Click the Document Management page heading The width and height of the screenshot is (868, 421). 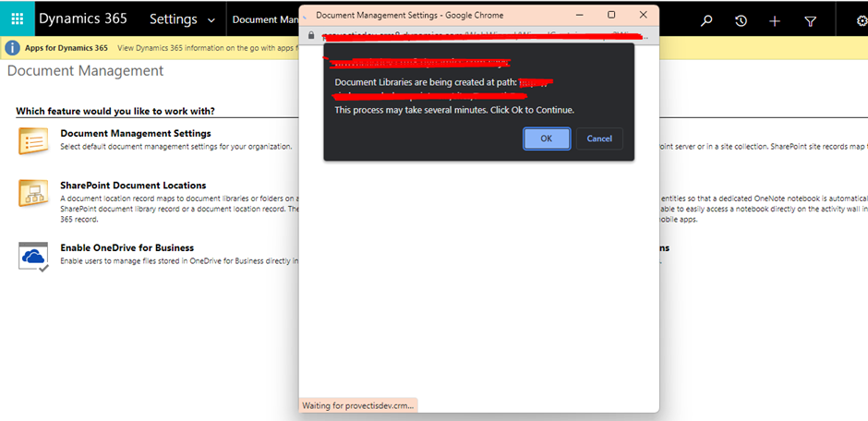(x=85, y=71)
